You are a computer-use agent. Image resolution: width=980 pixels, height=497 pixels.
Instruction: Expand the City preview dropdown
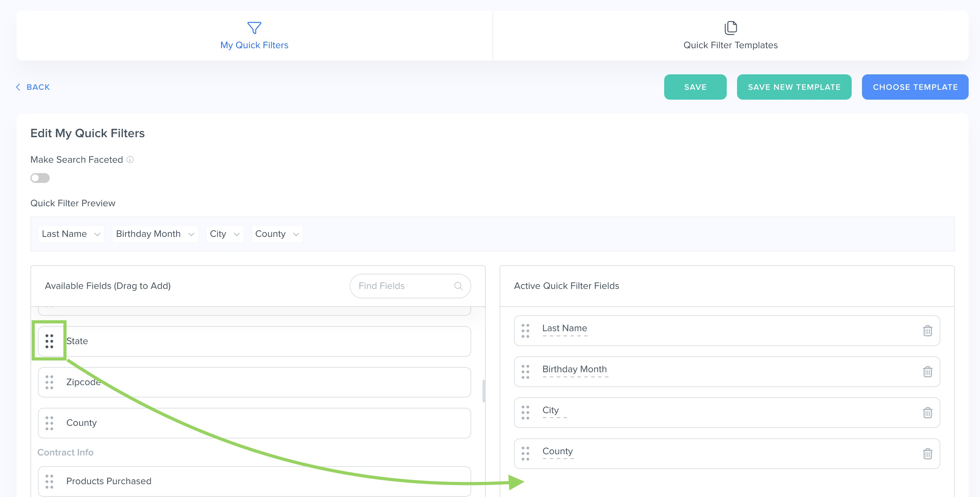(x=224, y=234)
